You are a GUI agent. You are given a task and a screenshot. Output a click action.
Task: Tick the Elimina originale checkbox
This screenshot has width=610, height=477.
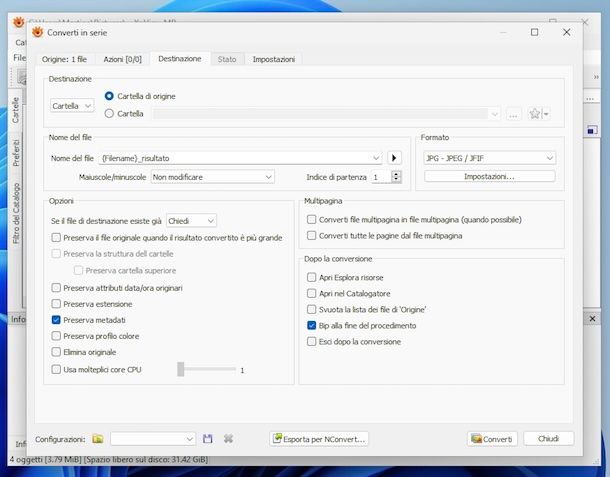point(56,352)
